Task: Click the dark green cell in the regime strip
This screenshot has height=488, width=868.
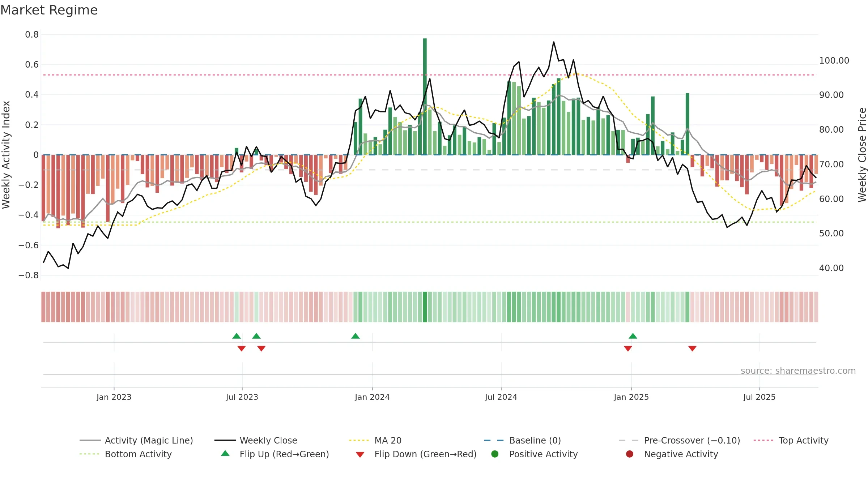Action: [x=425, y=307]
